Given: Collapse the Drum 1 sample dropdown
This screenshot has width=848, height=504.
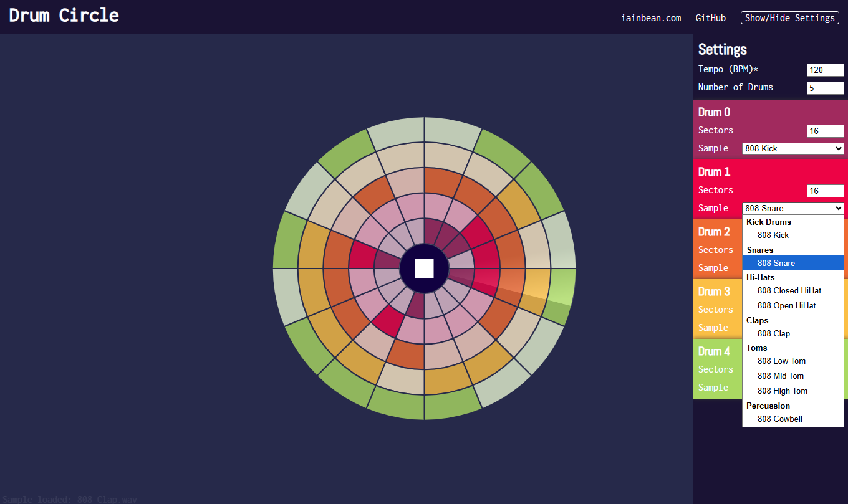Looking at the screenshot, I should point(793,208).
